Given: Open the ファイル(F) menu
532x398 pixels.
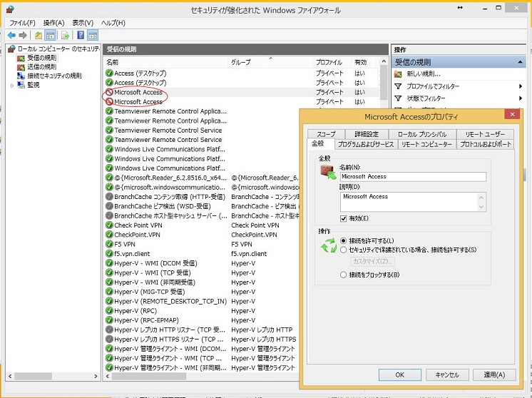Looking at the screenshot, I should point(22,23).
